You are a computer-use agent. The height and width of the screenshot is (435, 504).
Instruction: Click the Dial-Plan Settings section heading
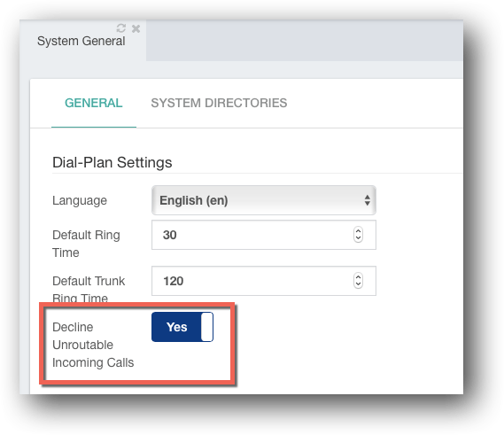112,162
